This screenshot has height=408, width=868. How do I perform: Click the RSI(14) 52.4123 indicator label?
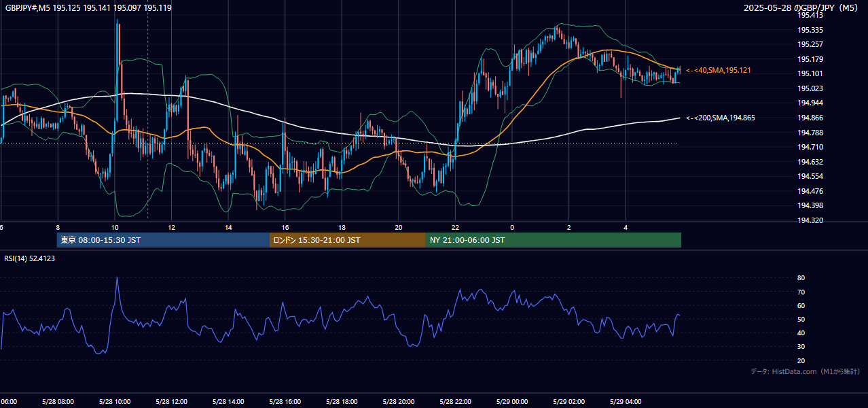[x=30, y=258]
